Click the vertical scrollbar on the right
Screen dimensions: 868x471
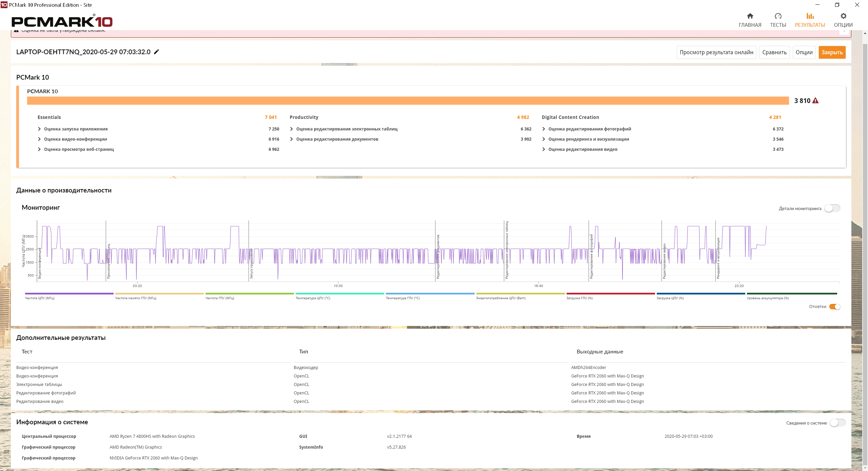(x=865, y=237)
